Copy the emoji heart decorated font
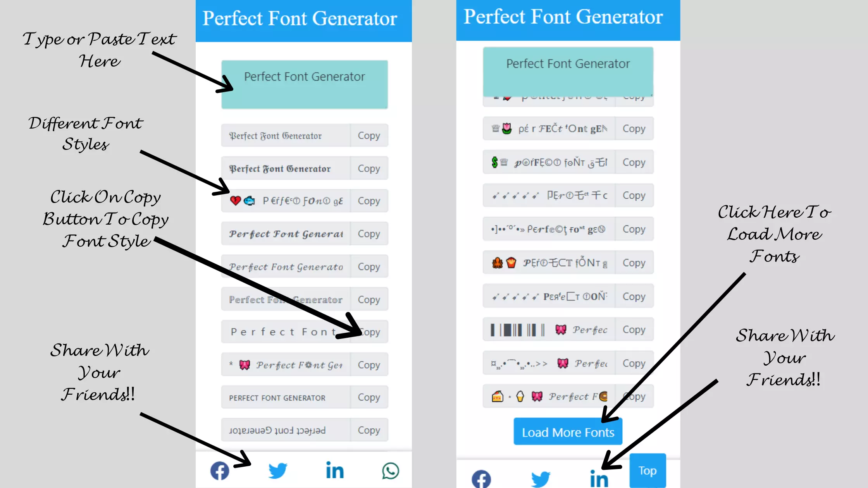The width and height of the screenshot is (868, 488). point(369,201)
